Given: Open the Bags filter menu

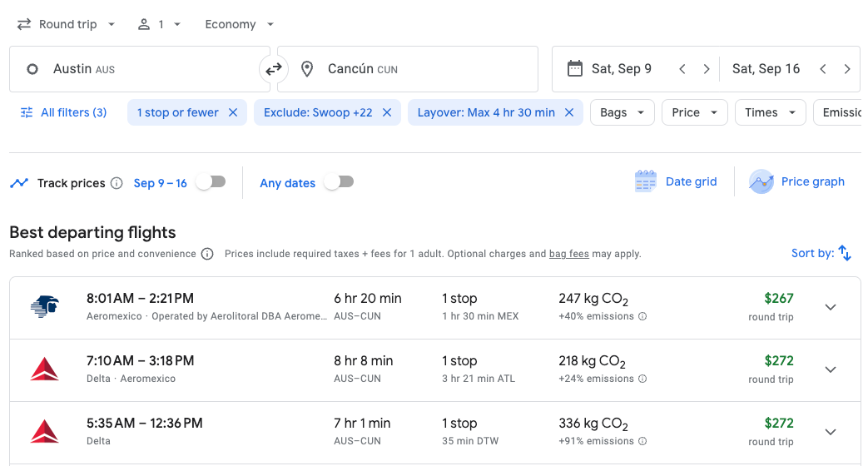Looking at the screenshot, I should tap(621, 112).
